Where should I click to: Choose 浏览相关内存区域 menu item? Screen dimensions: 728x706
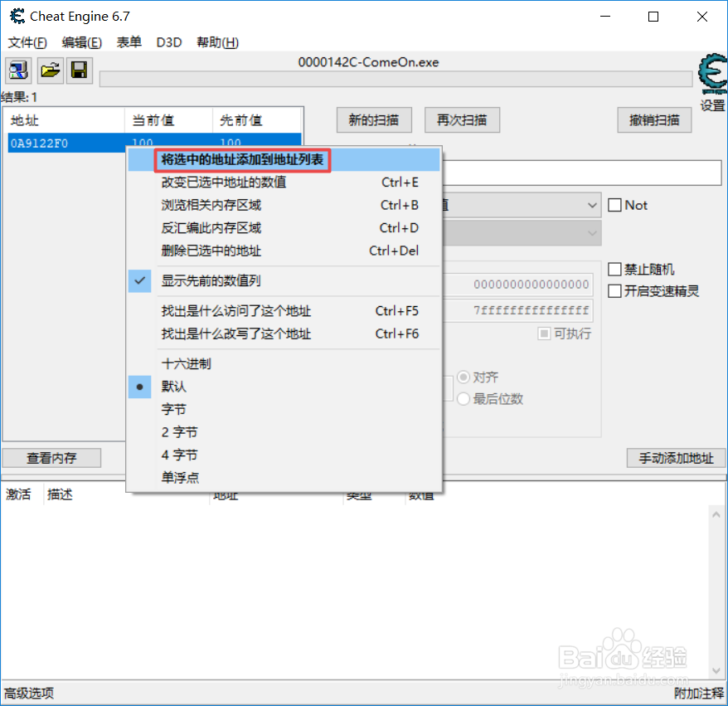pyautogui.click(x=284, y=205)
